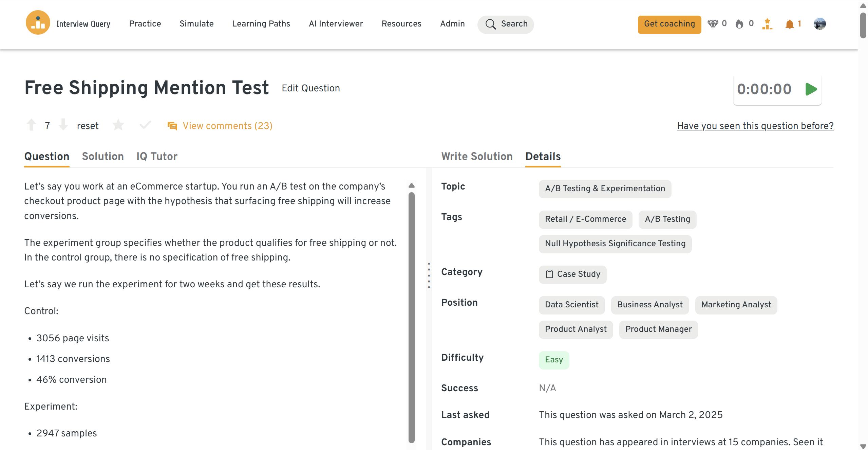Screen dimensions: 868x450
Task: Switch to the Solution tab
Action: coord(102,156)
